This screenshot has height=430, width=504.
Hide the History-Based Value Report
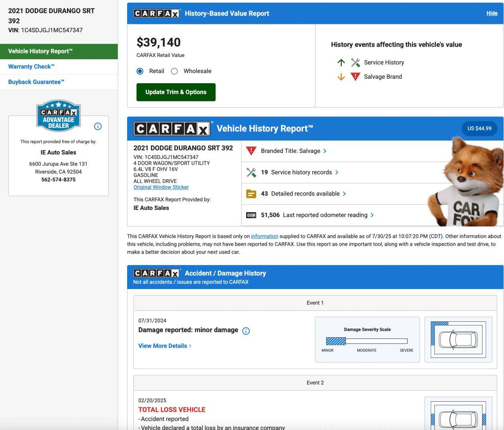tap(492, 13)
